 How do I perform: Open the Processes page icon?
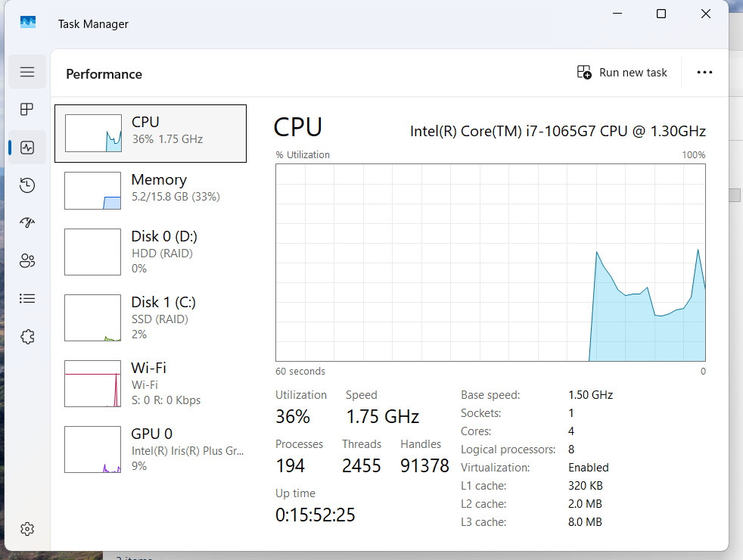tap(27, 110)
